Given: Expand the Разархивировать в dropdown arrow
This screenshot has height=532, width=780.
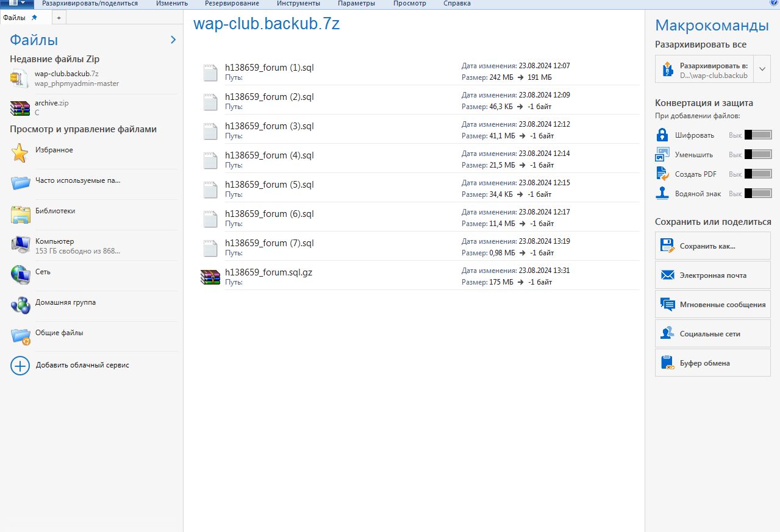Looking at the screenshot, I should 762,69.
